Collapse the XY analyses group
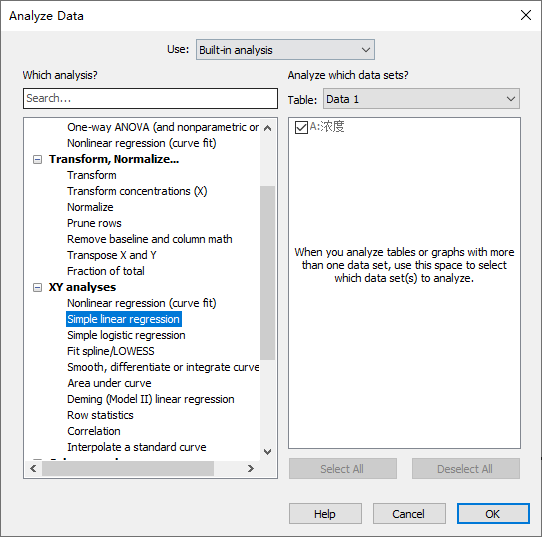Viewport: 542px width, 537px height. tap(37, 287)
